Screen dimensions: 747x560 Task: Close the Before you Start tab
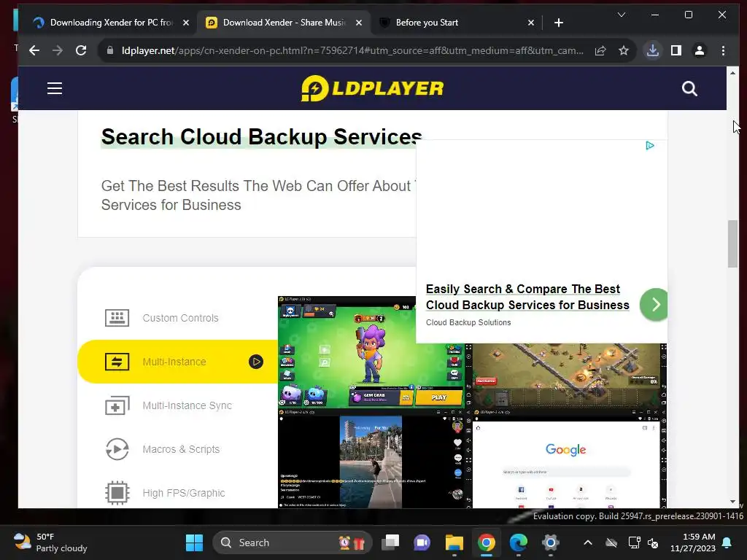click(x=531, y=23)
